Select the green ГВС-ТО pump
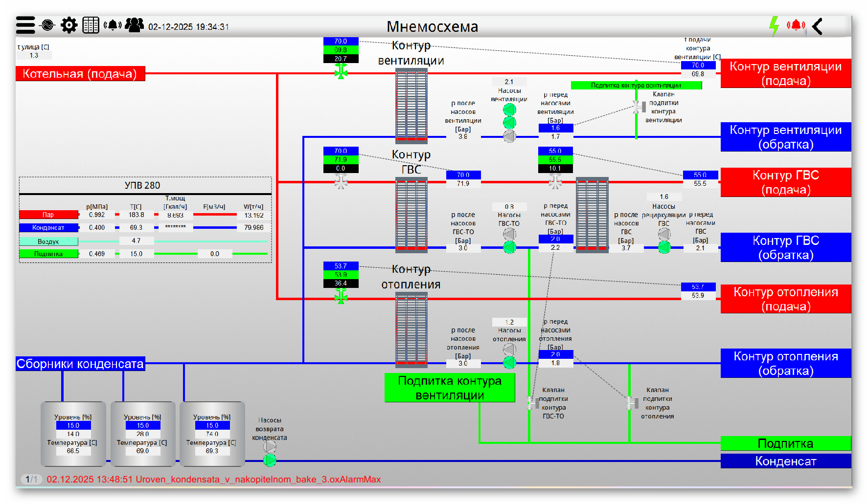Image resolution: width=868 pixels, height=504 pixels. 509,247
